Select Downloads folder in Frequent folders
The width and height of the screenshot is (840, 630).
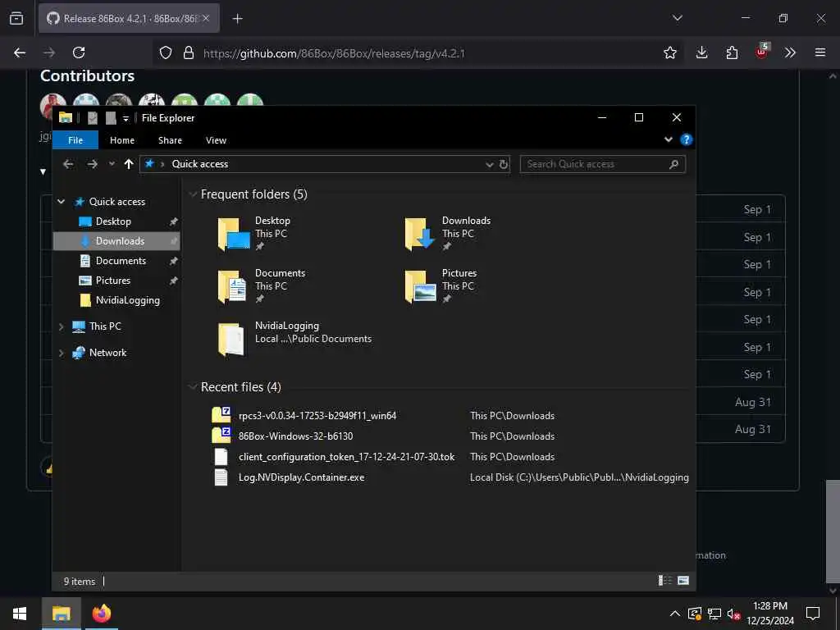(x=448, y=234)
